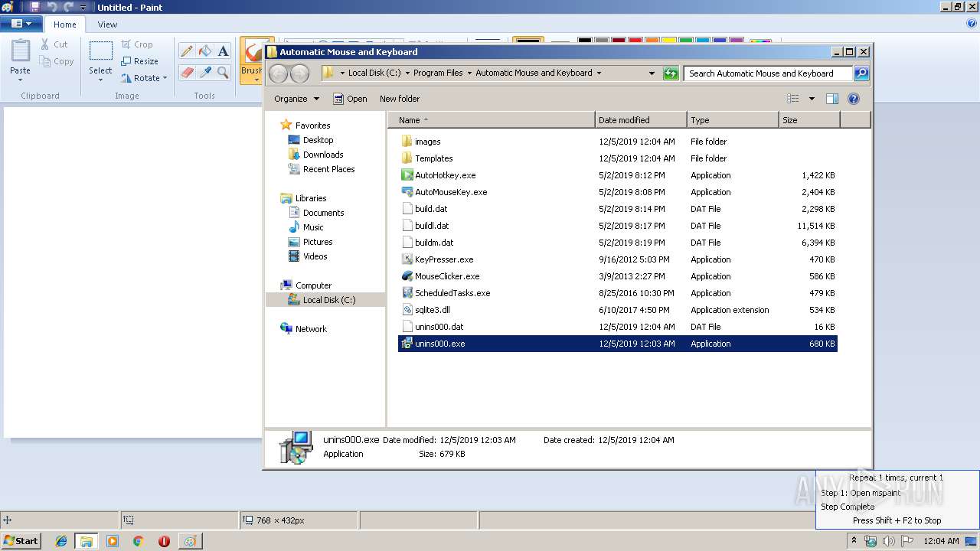This screenshot has width=980, height=551.
Task: Switch to the View ribbon tab
Action: 107,24
